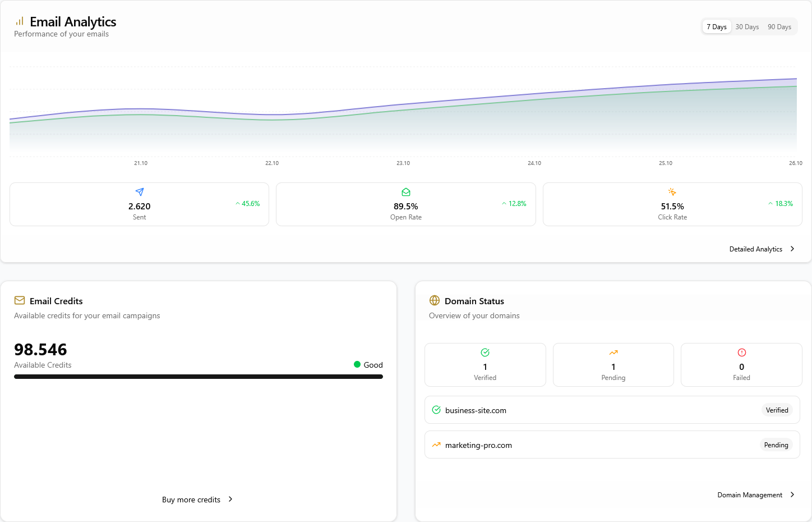Click the Available Credits progress bar
The image size is (812, 522).
[x=199, y=377]
